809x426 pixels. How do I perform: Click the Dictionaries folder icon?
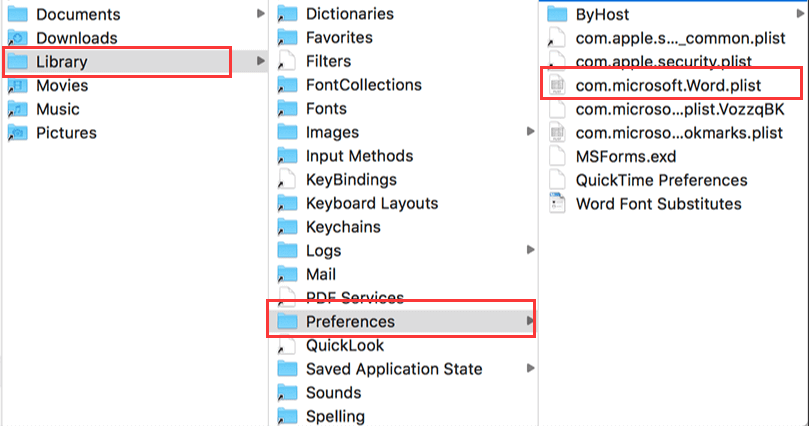(x=287, y=14)
